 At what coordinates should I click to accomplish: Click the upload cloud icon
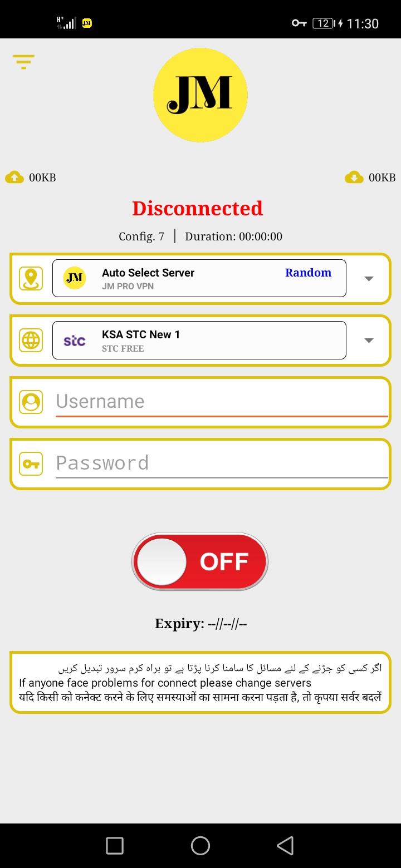point(14,177)
